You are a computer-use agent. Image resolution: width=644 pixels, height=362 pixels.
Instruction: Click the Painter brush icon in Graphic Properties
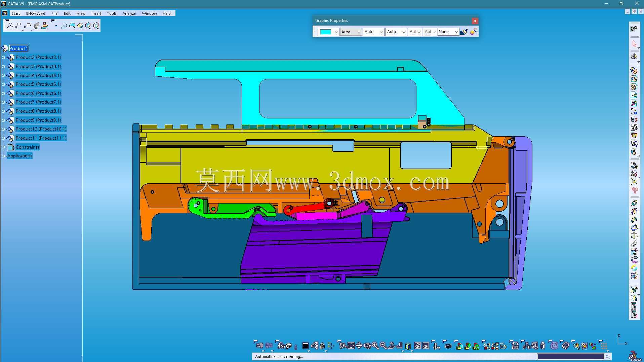pyautogui.click(x=464, y=32)
